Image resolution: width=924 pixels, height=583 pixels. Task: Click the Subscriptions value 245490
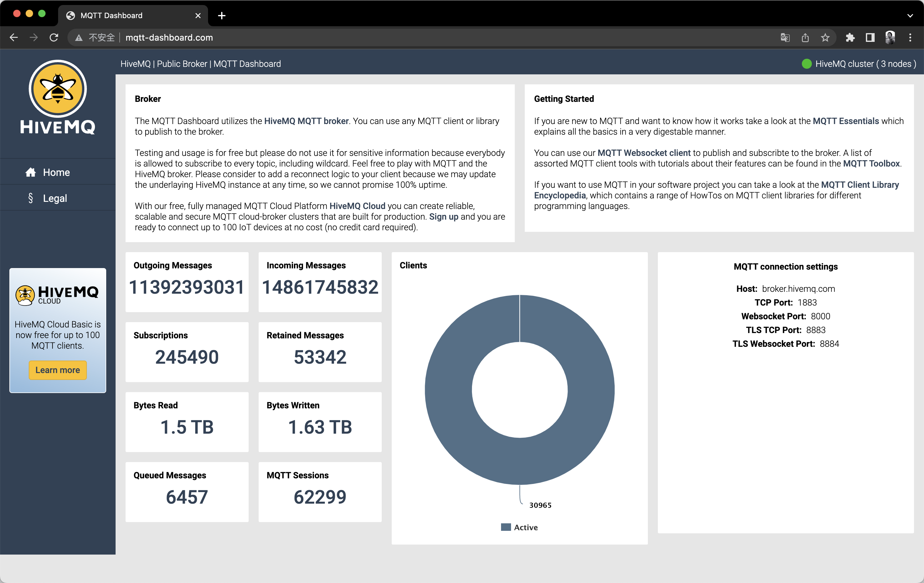[187, 357]
